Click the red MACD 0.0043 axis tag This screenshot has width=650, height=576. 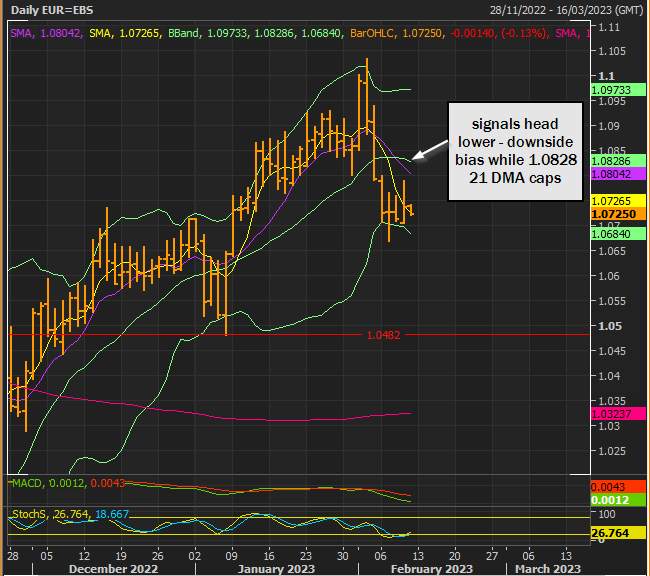coord(618,486)
